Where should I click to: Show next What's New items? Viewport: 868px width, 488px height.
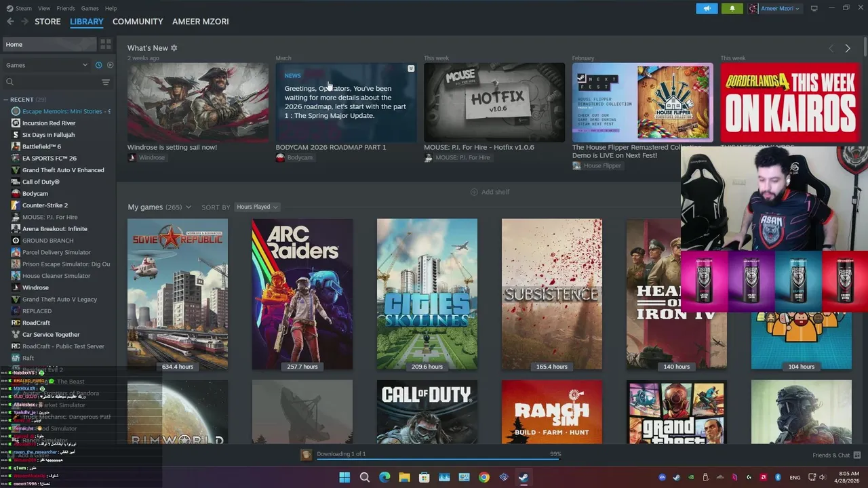(x=847, y=48)
